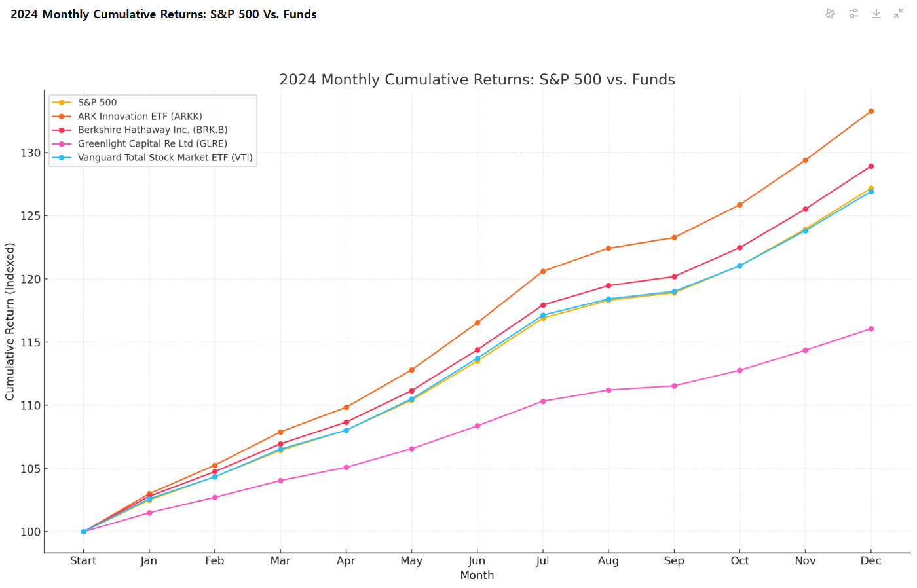
Task: Click the 'Sep' x-axis label
Action: pos(674,560)
